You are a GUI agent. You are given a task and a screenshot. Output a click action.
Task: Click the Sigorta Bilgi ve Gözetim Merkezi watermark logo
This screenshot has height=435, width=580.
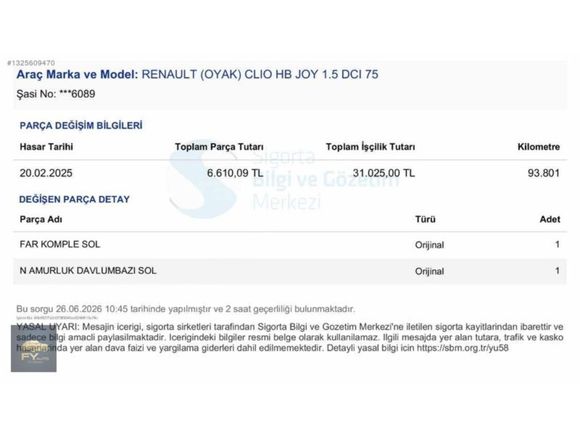tap(285, 179)
